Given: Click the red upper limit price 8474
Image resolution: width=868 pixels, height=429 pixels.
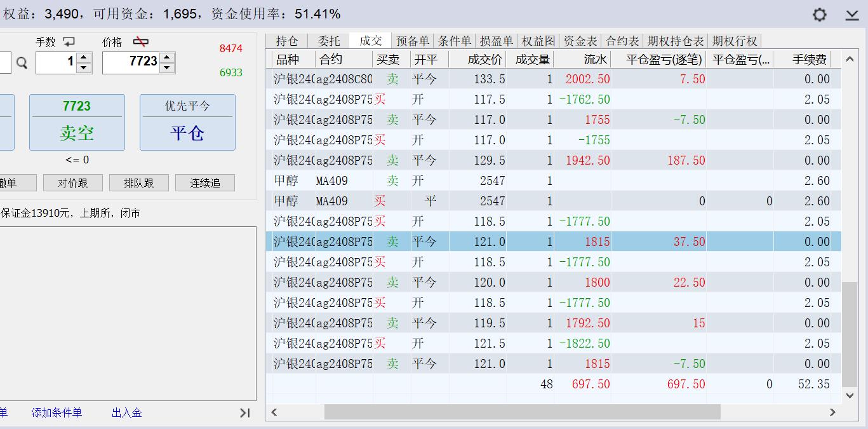Looking at the screenshot, I should pos(231,48).
